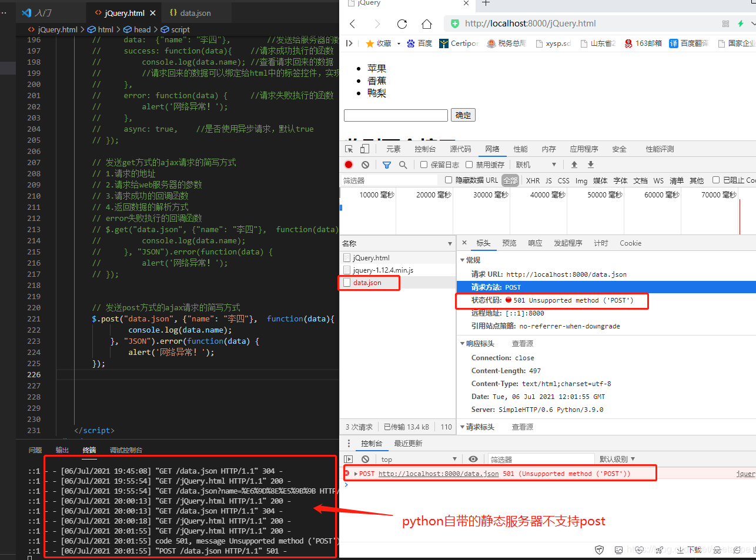This screenshot has height=560, width=756.
Task: Open the top context dropdown
Action: pyautogui.click(x=418, y=460)
